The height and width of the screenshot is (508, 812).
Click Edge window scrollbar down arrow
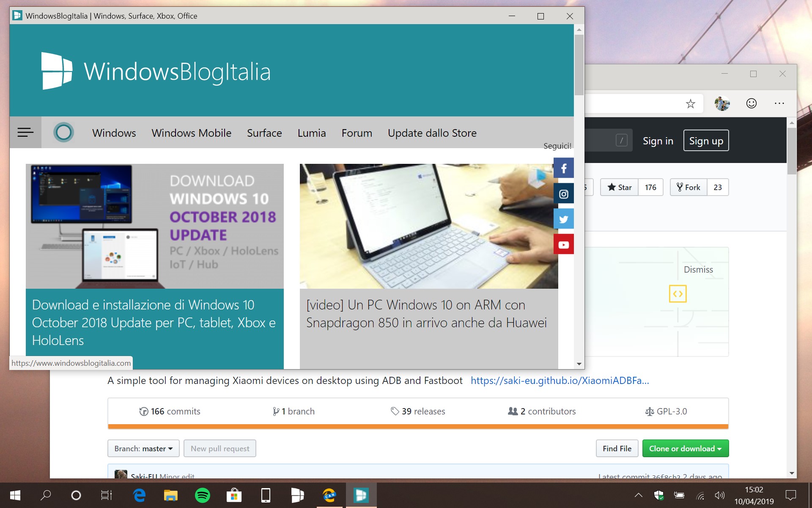click(x=792, y=473)
